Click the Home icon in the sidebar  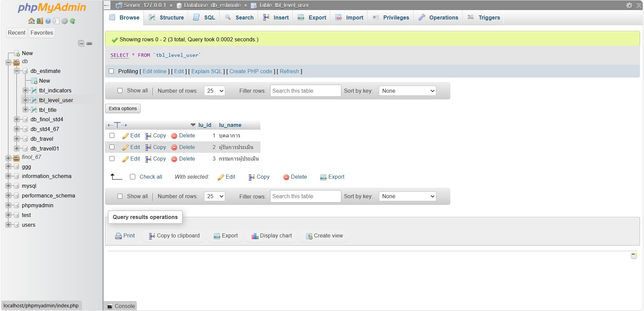click(31, 21)
